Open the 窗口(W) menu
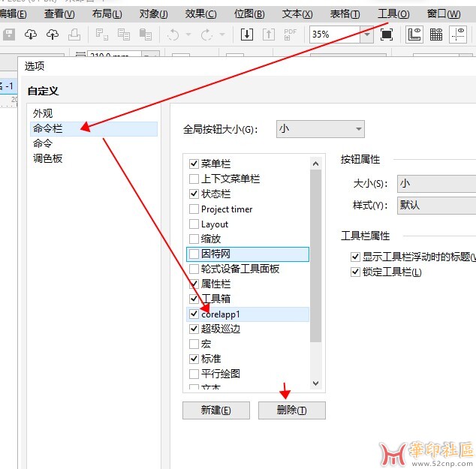This screenshot has height=469, width=476. 444,14
